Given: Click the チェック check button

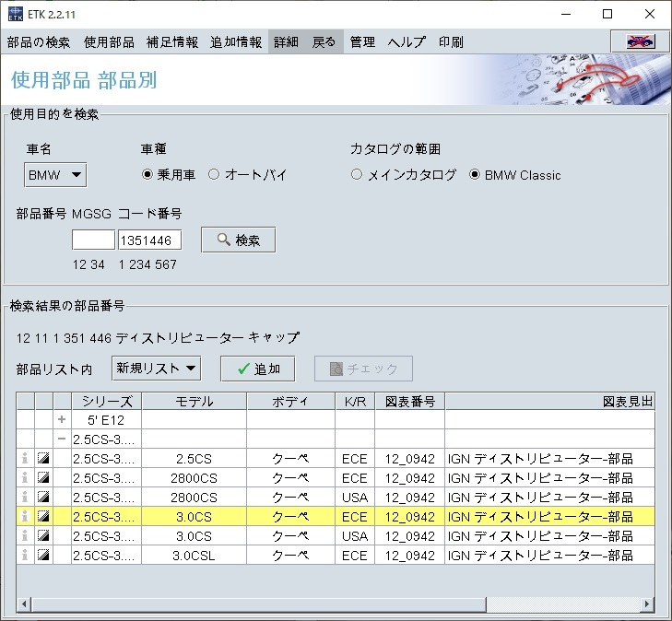Looking at the screenshot, I should pyautogui.click(x=363, y=369).
